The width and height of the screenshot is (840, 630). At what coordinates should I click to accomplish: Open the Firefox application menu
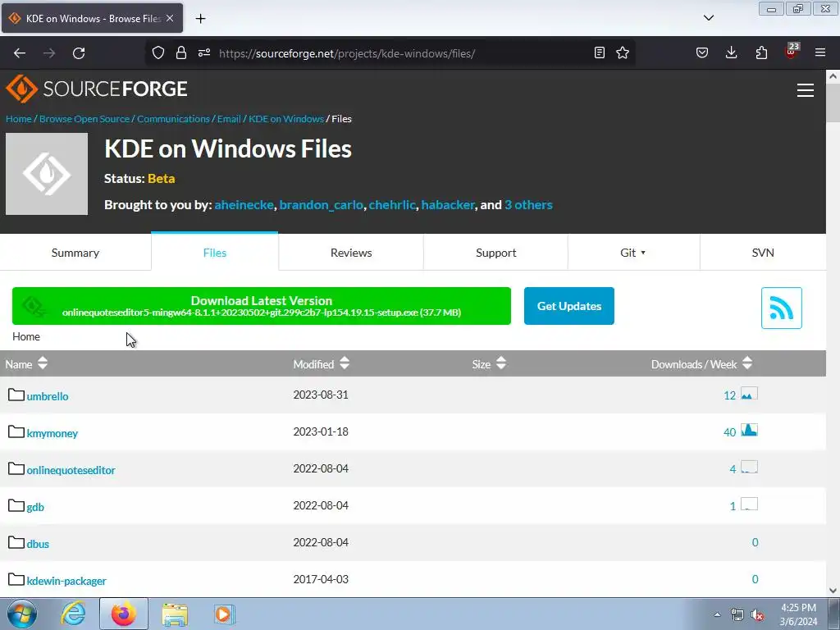[820, 53]
